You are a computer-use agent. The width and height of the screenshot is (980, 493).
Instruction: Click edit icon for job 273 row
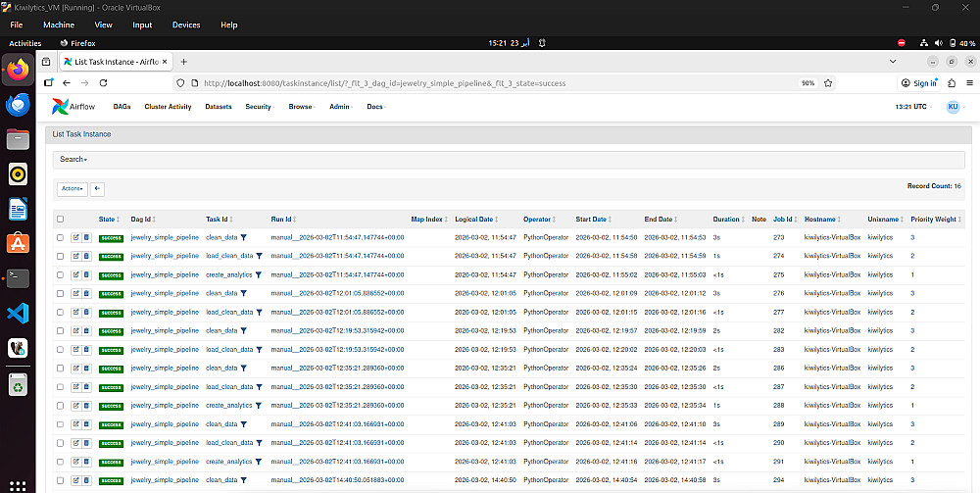coord(76,237)
